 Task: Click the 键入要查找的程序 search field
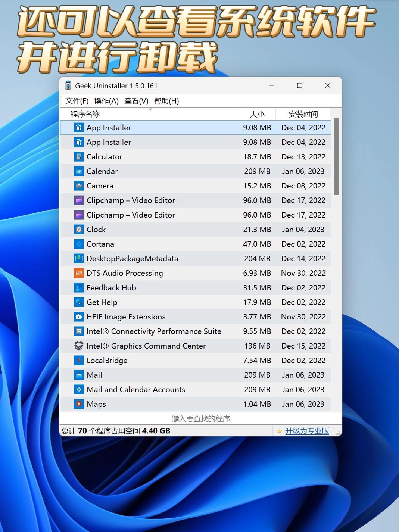(x=200, y=418)
